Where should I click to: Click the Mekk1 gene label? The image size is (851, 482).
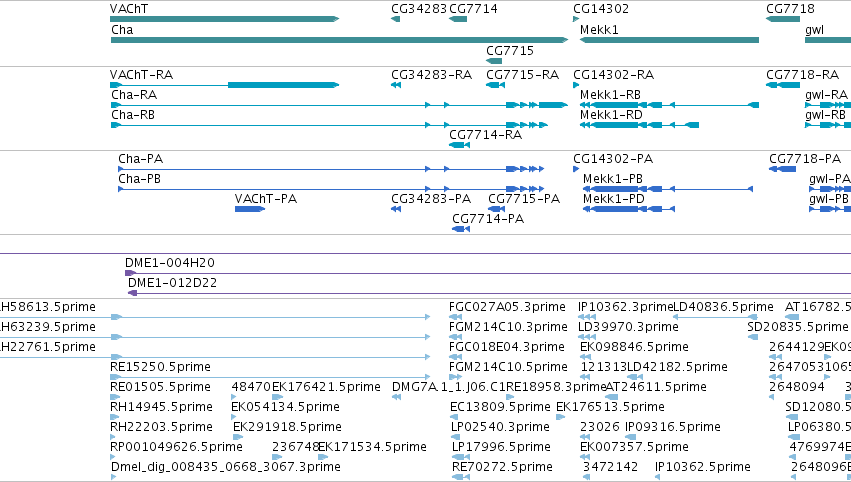click(x=599, y=29)
